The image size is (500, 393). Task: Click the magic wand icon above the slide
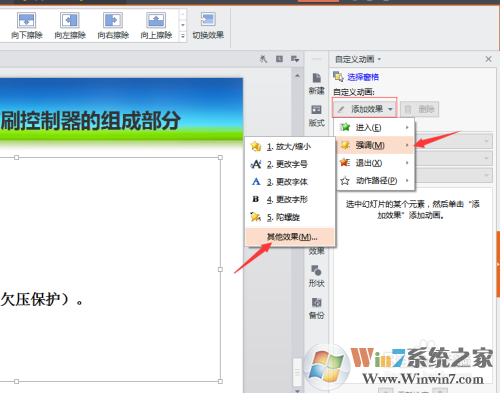[x=263, y=59]
